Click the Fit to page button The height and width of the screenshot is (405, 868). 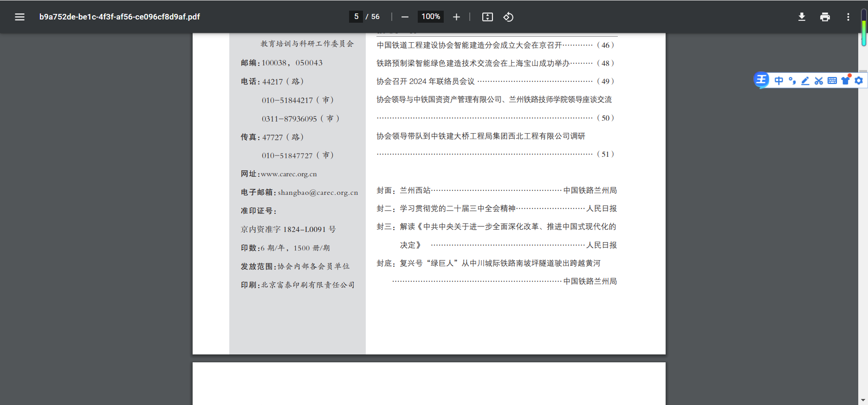487,17
